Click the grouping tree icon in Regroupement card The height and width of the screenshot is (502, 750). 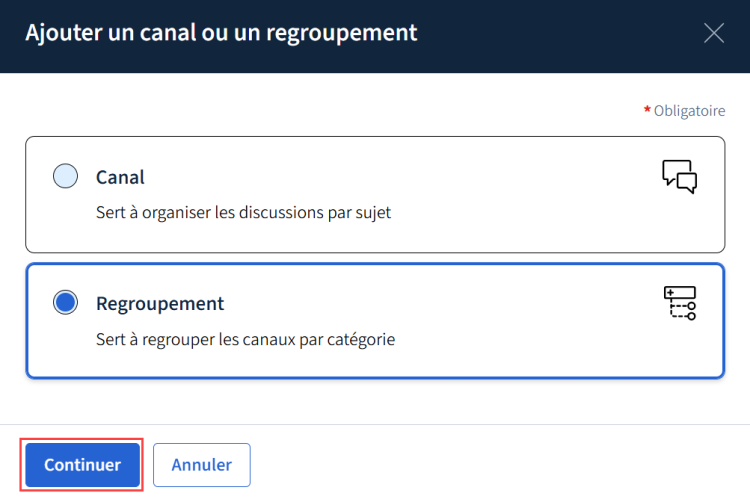(x=680, y=303)
